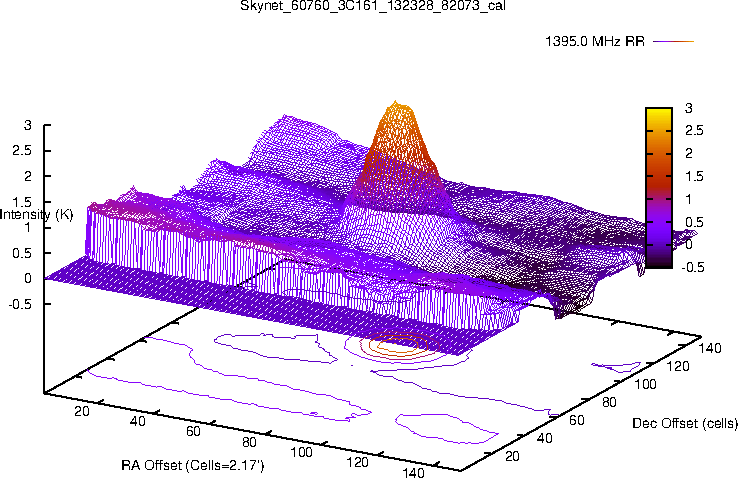Click Intensity axis tick value 2
The image size is (738, 478).
coord(28,176)
